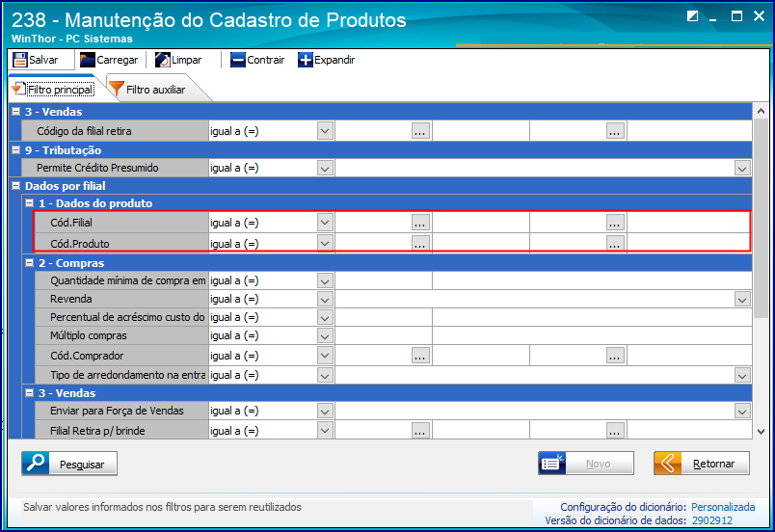Click value field for Percentual de acréscimo custo
The image size is (775, 532).
(x=384, y=317)
